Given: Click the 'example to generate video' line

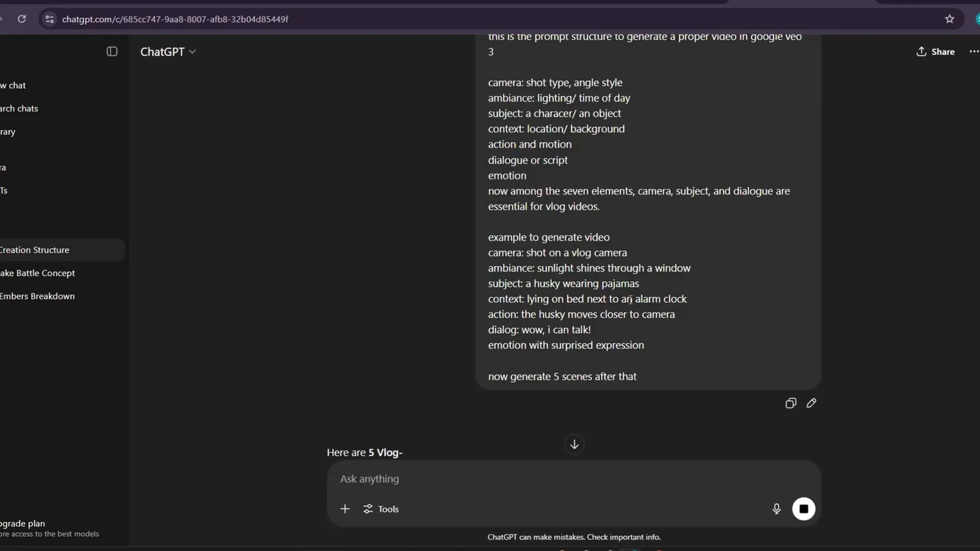Looking at the screenshot, I should [x=549, y=238].
